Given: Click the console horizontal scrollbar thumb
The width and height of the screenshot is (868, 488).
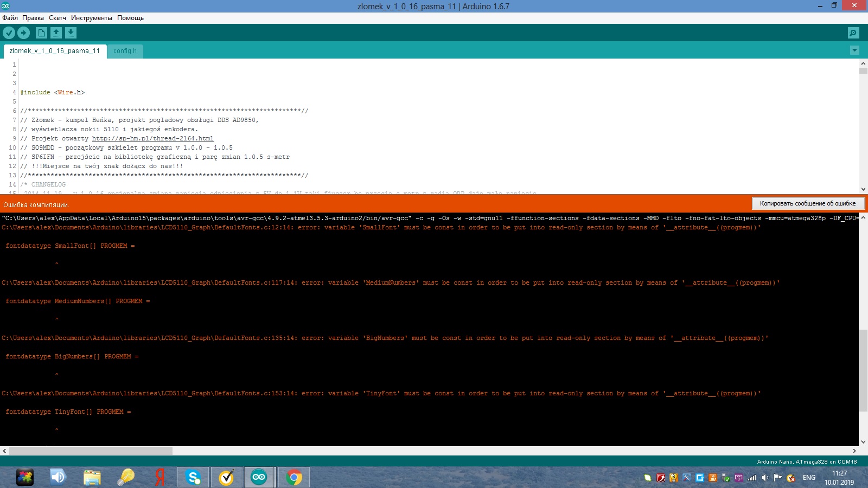Looking at the screenshot, I should (91, 451).
